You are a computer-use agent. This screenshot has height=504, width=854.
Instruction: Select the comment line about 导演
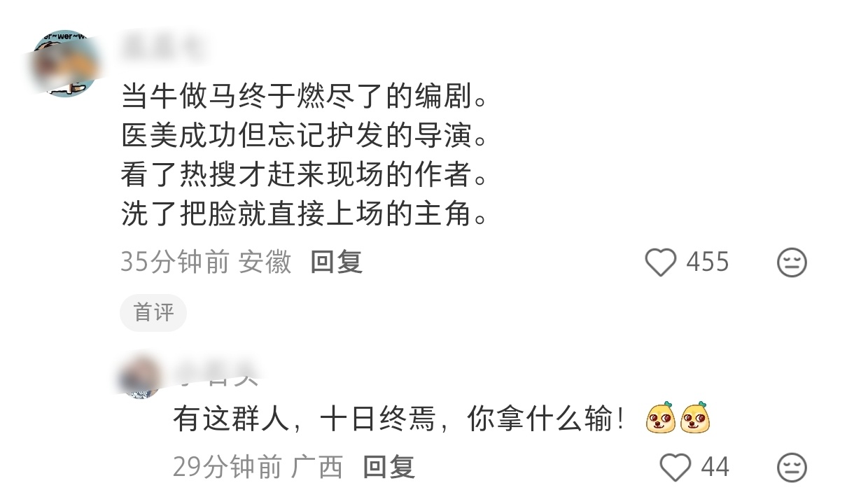coord(304,136)
